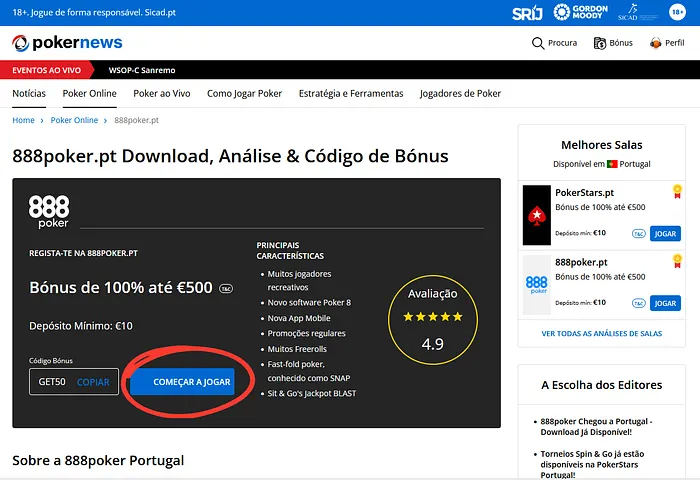Click the SRIJ logo in top bar
Image resolution: width=700 pixels, height=480 pixels.
[527, 13]
